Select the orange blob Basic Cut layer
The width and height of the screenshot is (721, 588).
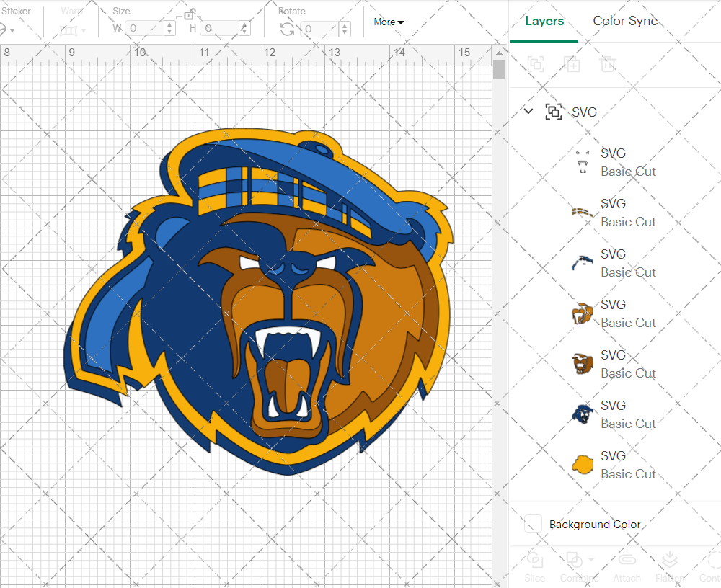pos(582,464)
